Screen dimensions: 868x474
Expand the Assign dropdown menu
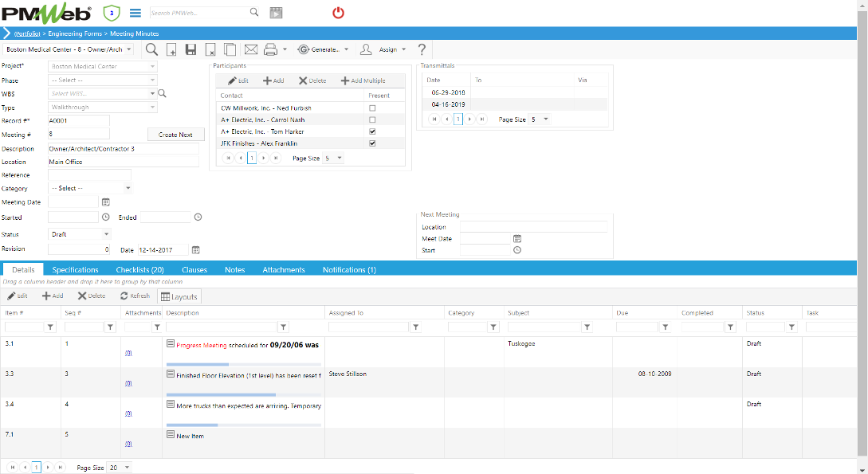click(x=403, y=49)
